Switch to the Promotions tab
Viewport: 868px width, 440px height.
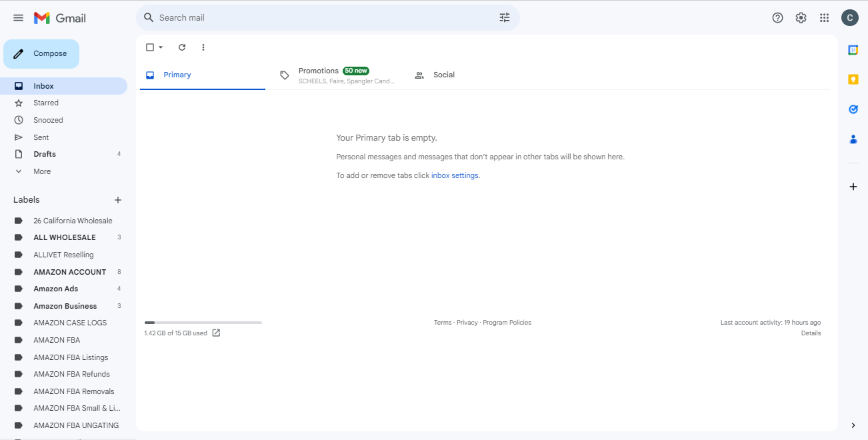337,75
